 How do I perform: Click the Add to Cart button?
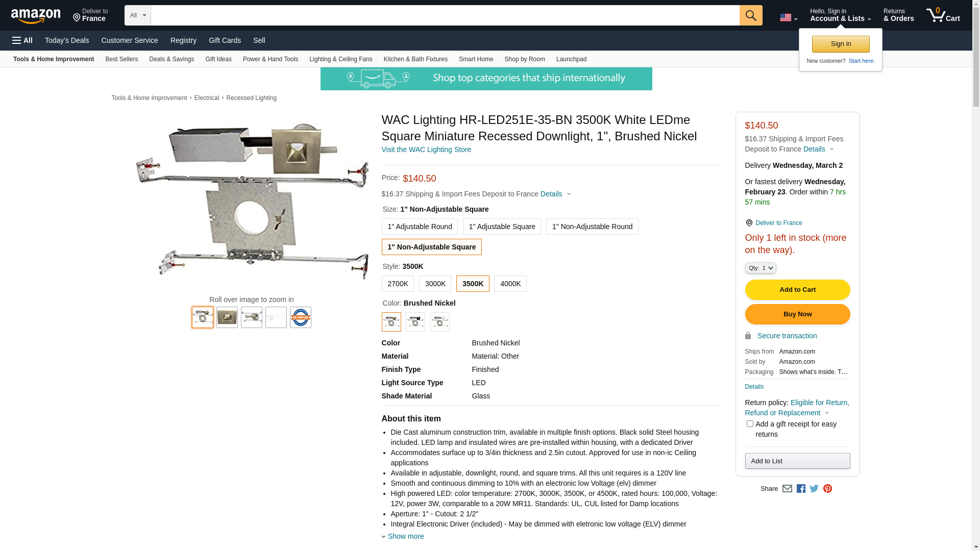pyautogui.click(x=797, y=290)
